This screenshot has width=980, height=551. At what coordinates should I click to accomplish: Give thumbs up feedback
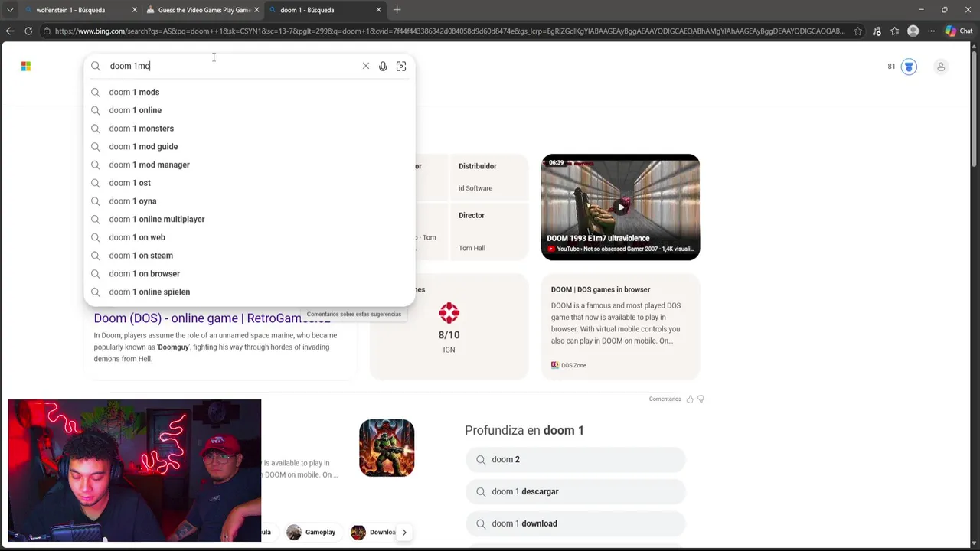690,399
